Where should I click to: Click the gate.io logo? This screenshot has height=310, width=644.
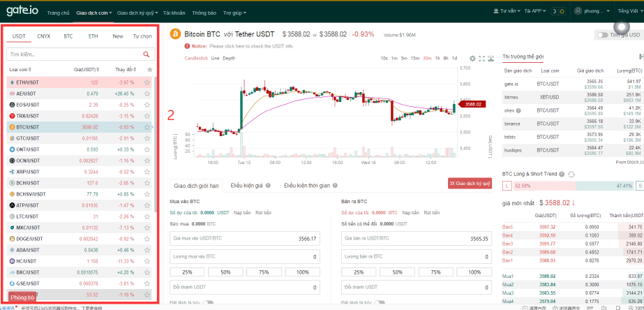(x=22, y=11)
